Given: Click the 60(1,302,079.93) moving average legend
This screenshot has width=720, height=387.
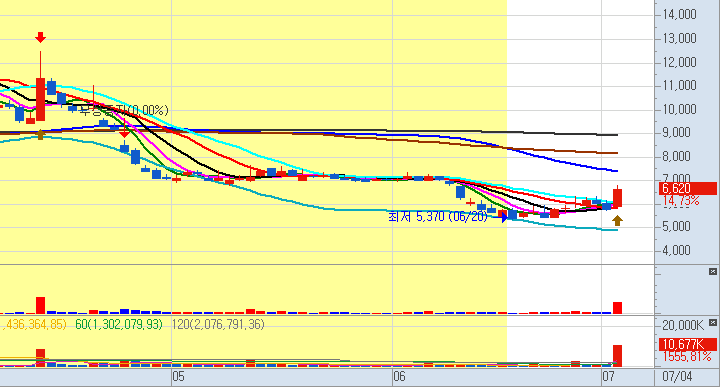Looking at the screenshot, I should [119, 325].
